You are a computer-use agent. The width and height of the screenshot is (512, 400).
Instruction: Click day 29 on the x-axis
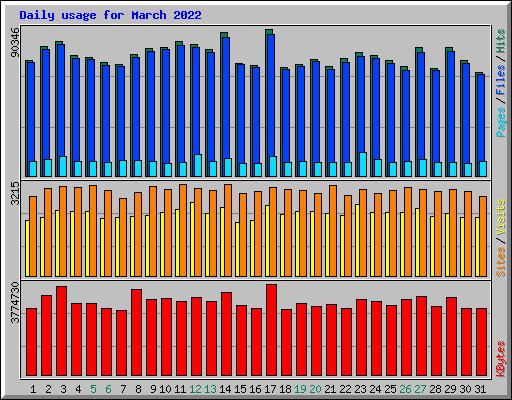tap(450, 389)
